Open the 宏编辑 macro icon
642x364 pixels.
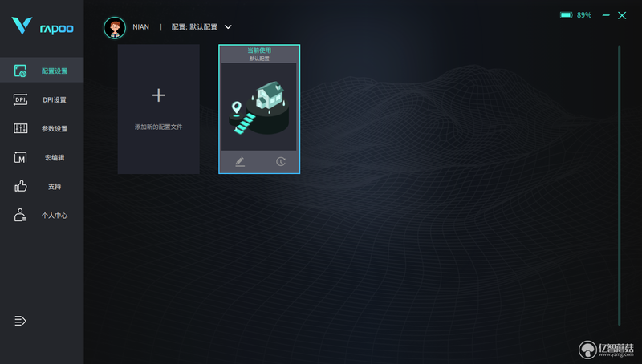click(x=20, y=157)
